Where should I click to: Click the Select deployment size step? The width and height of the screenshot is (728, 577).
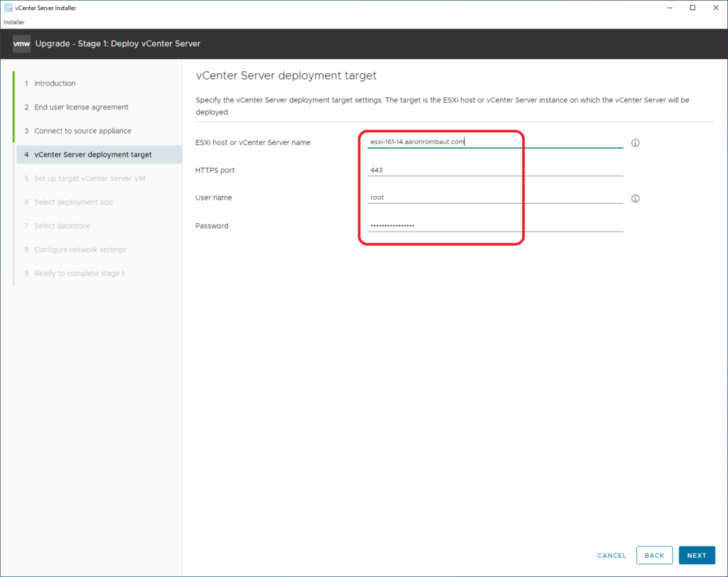(x=73, y=202)
